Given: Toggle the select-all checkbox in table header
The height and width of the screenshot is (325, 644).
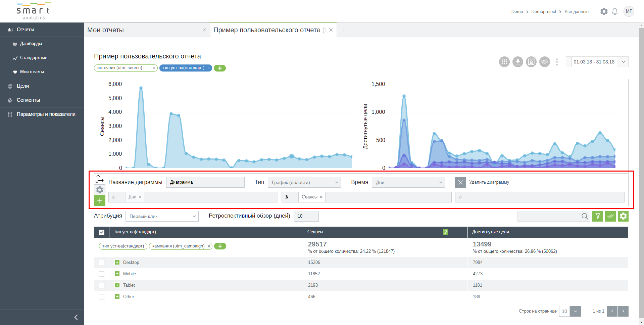Looking at the screenshot, I should (102, 232).
